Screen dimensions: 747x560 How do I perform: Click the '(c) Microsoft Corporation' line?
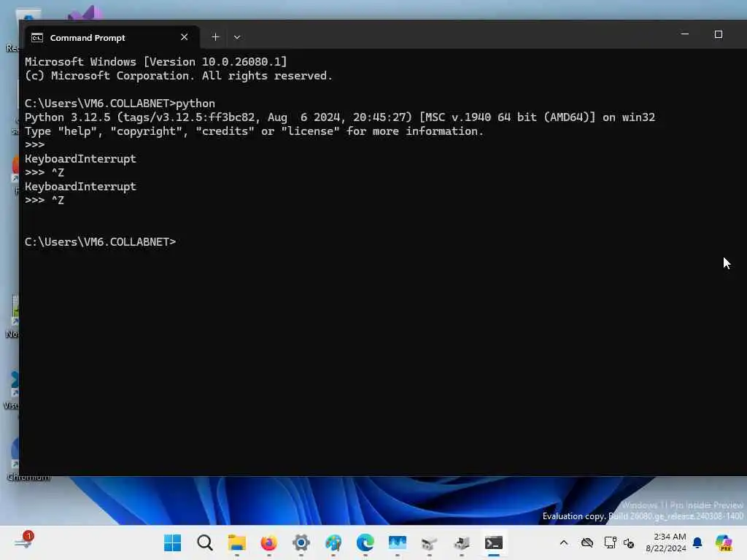click(179, 76)
